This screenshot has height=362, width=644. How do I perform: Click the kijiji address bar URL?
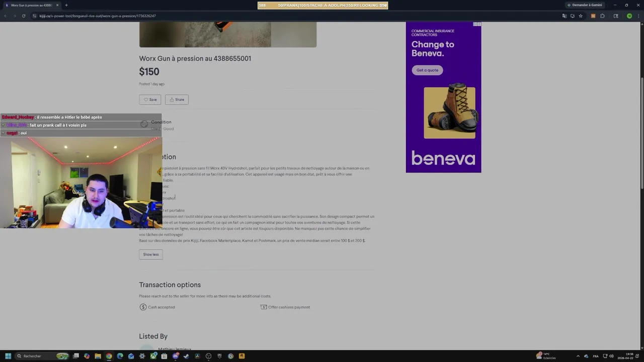[98, 16]
